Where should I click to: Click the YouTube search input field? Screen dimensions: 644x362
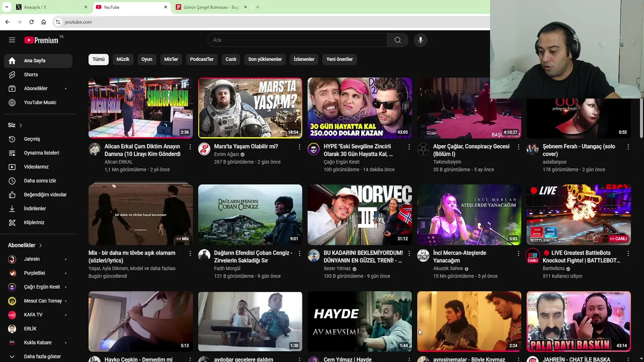pyautogui.click(x=297, y=40)
